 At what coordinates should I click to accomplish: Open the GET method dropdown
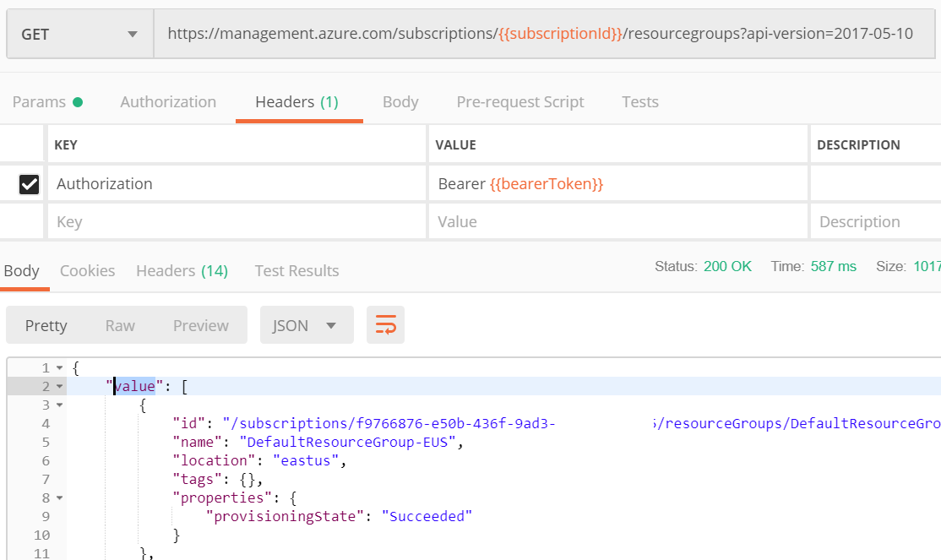tap(79, 35)
